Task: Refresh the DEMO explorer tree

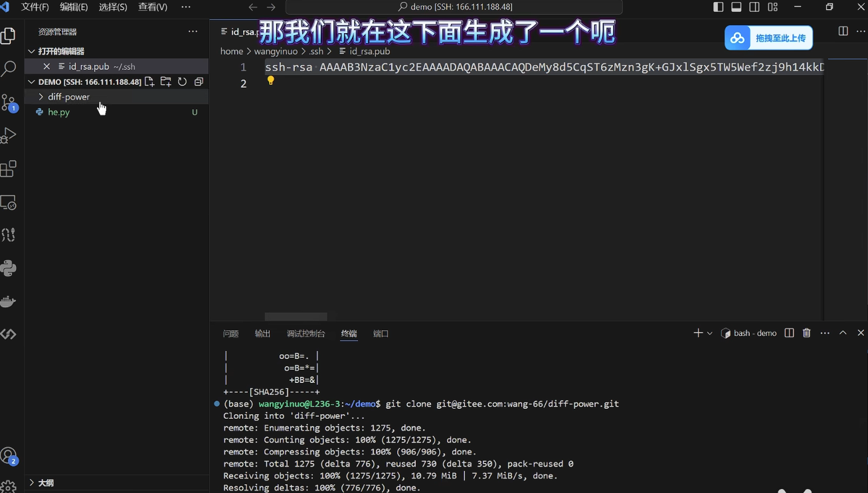Action: (x=182, y=82)
